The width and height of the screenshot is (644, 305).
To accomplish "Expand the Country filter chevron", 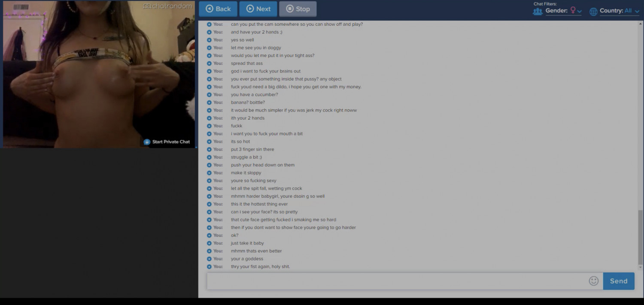I will 637,12.
